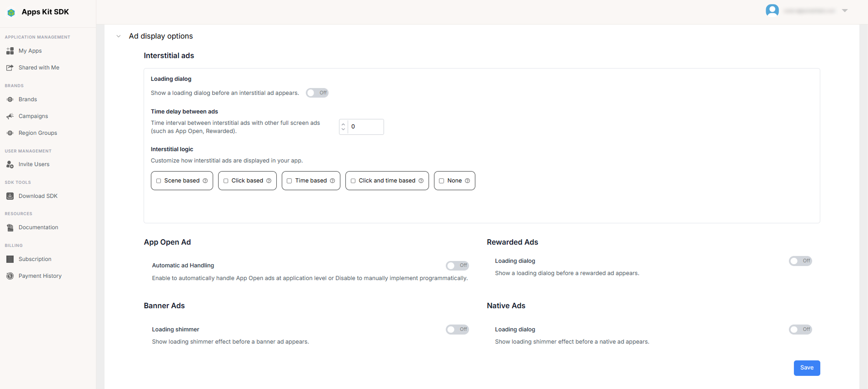
Task: Click the My Apps grid icon
Action: [x=10, y=51]
